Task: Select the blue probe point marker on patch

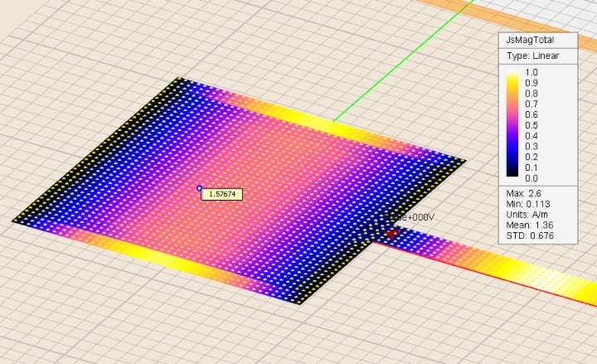Action: tap(199, 188)
